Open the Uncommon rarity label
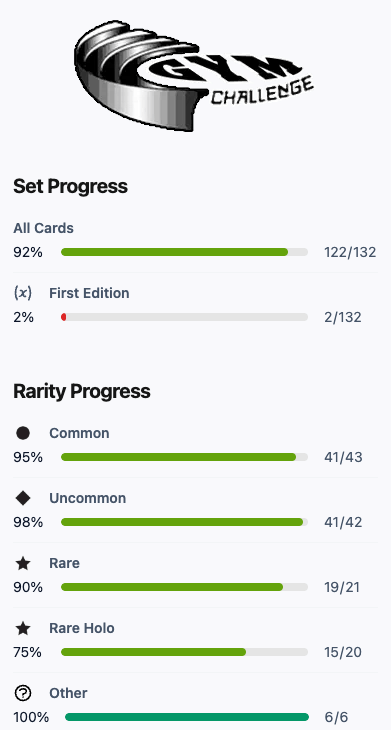 [88, 498]
